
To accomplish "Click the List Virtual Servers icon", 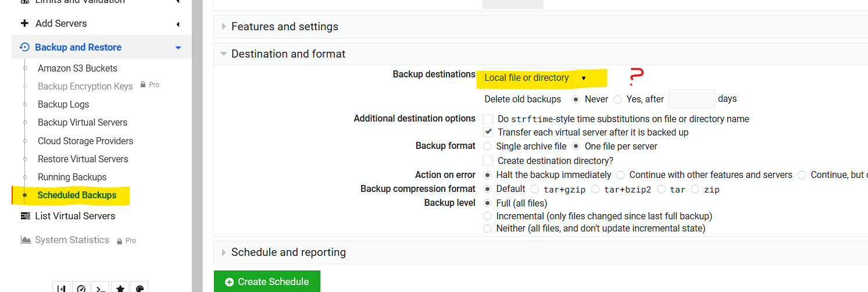I will pos(25,216).
